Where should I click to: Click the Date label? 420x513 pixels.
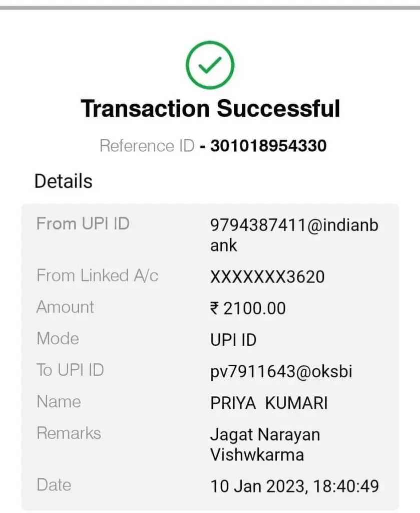(x=54, y=485)
